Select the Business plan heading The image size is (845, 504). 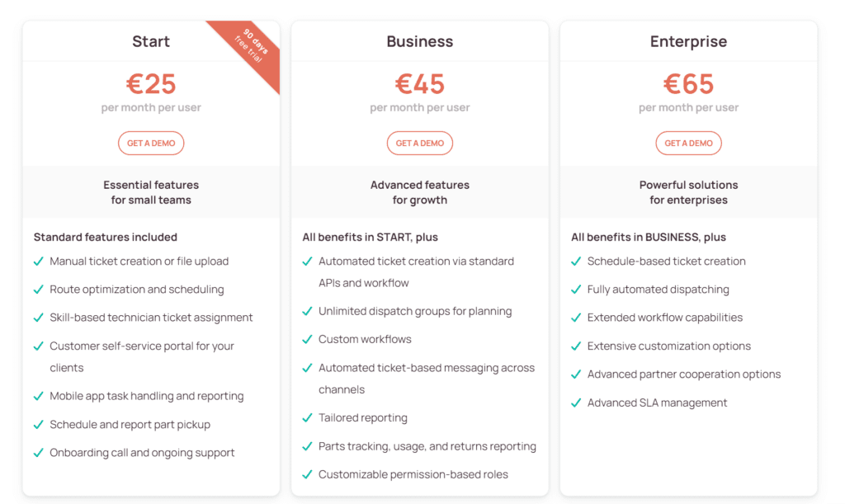pyautogui.click(x=420, y=41)
